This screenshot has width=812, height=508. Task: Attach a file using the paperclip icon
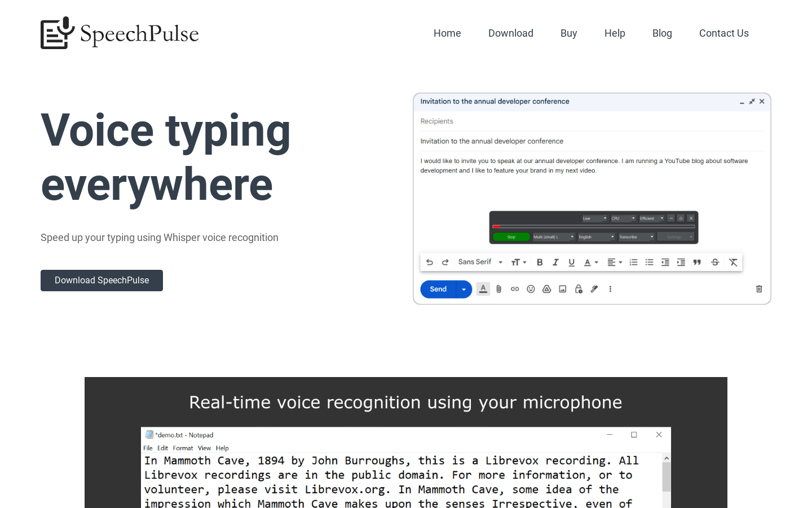pos(498,288)
